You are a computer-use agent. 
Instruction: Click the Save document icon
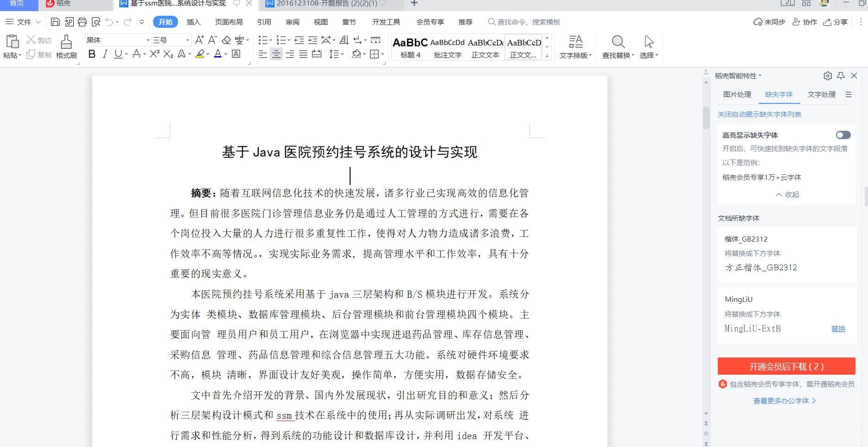[x=55, y=22]
